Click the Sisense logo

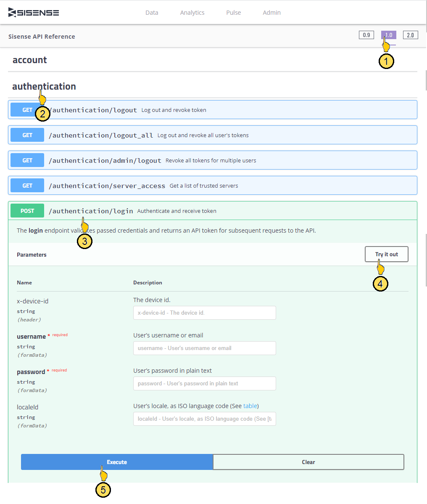[x=34, y=13]
